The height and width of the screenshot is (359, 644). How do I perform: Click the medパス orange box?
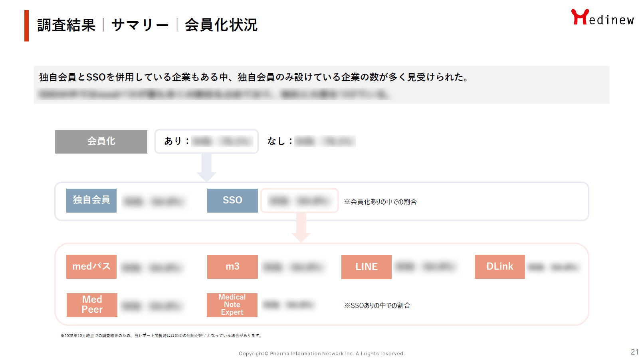pos(91,266)
